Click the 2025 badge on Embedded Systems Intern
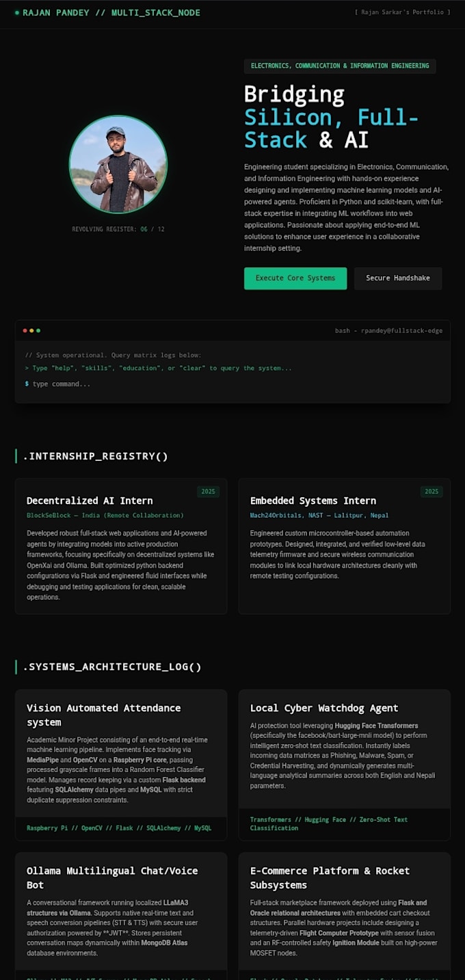The width and height of the screenshot is (465, 980). click(431, 492)
